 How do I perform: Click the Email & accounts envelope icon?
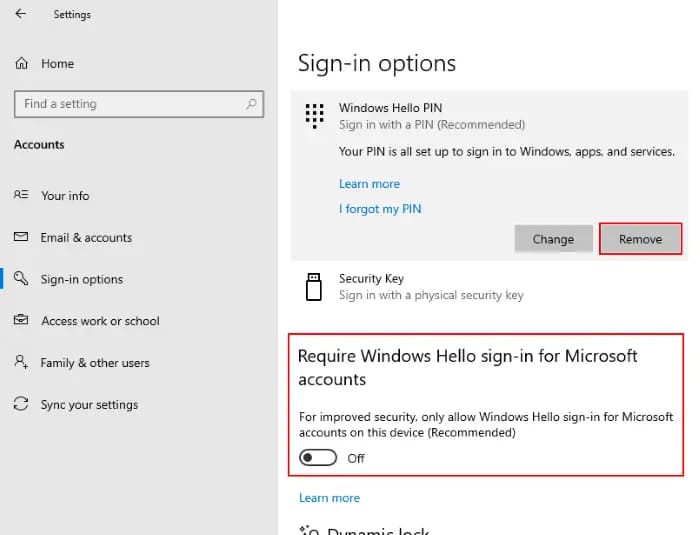pos(21,238)
